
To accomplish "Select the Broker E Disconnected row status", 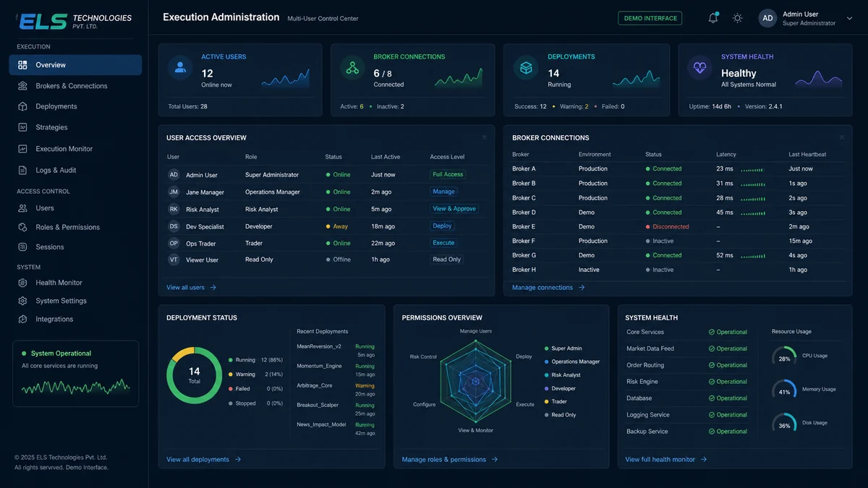I will [x=667, y=226].
